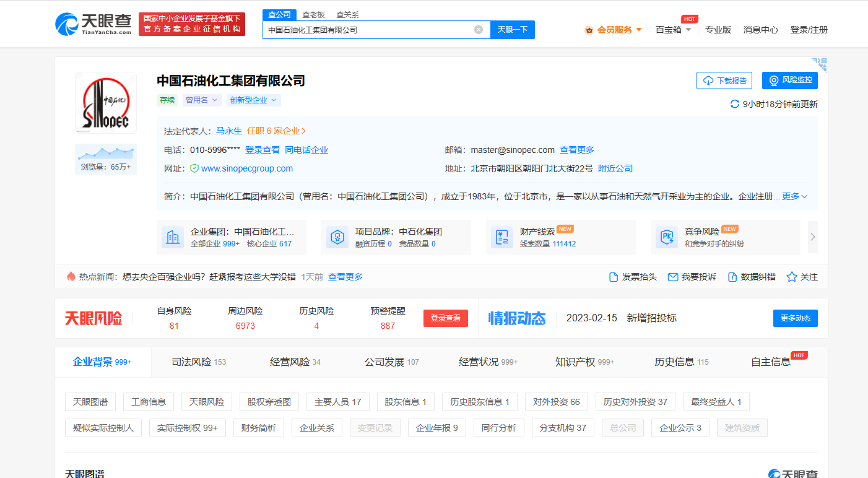Click the 数据纠错 edit icon
868x478 pixels.
732,277
